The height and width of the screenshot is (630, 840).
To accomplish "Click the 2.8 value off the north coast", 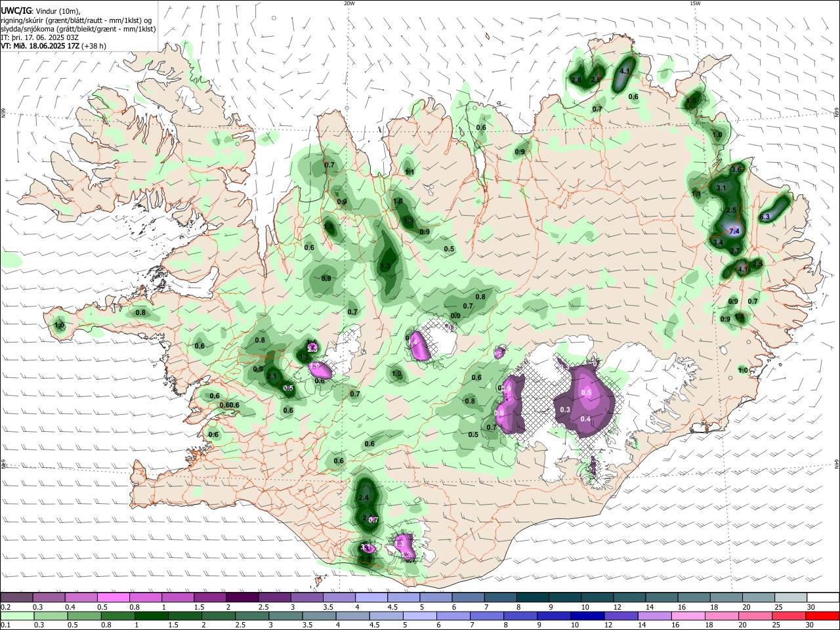I will (x=576, y=80).
